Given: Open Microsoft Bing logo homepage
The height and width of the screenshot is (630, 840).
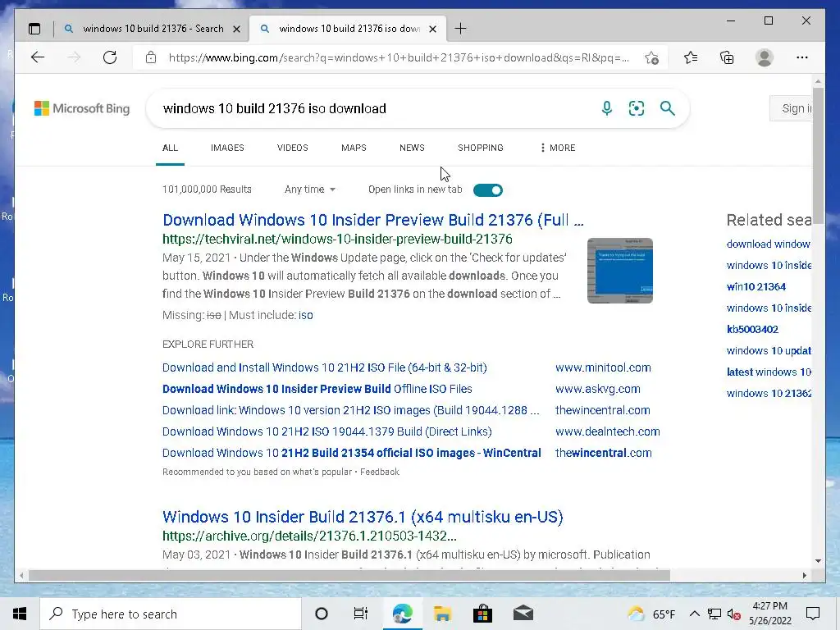Looking at the screenshot, I should click(x=82, y=109).
